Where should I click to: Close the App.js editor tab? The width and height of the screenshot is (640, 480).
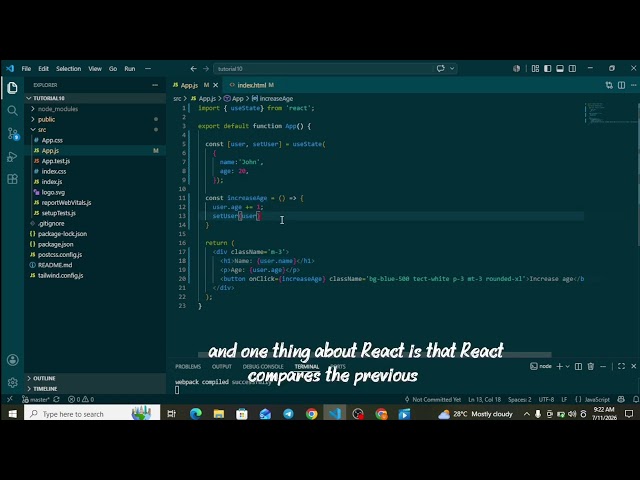coord(216,85)
